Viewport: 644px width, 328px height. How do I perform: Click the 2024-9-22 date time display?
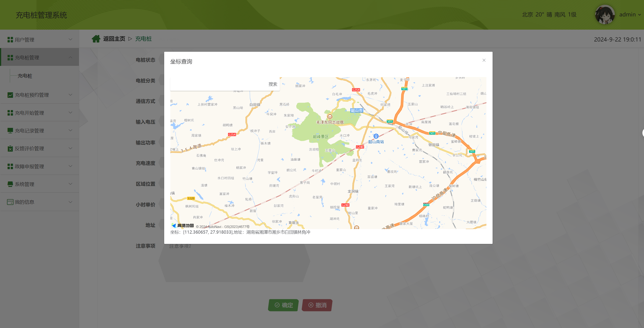618,39
